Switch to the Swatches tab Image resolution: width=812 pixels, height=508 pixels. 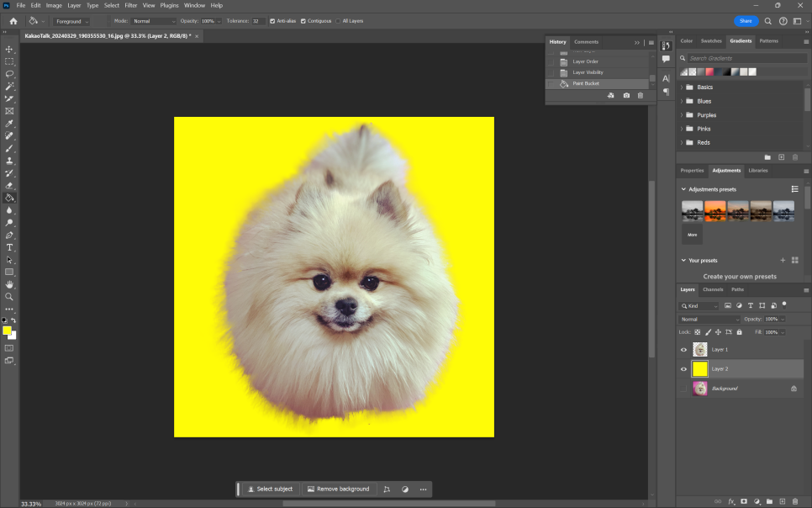click(x=711, y=41)
